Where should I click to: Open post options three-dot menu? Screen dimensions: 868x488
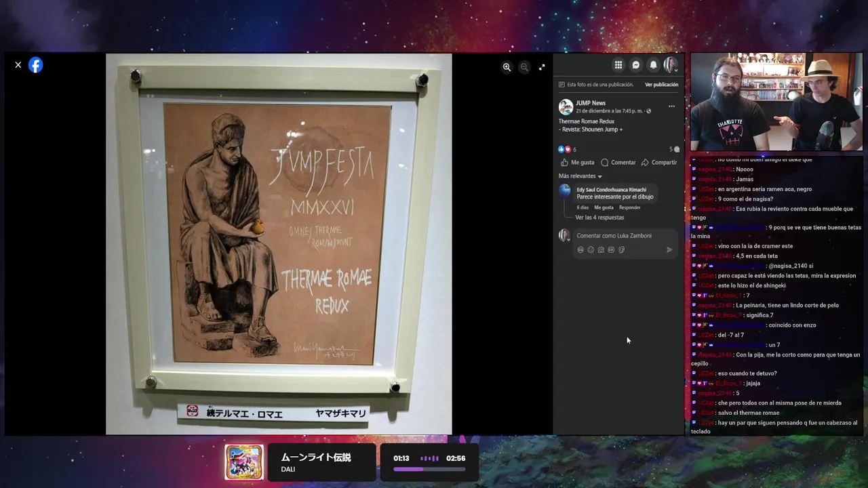click(x=671, y=106)
